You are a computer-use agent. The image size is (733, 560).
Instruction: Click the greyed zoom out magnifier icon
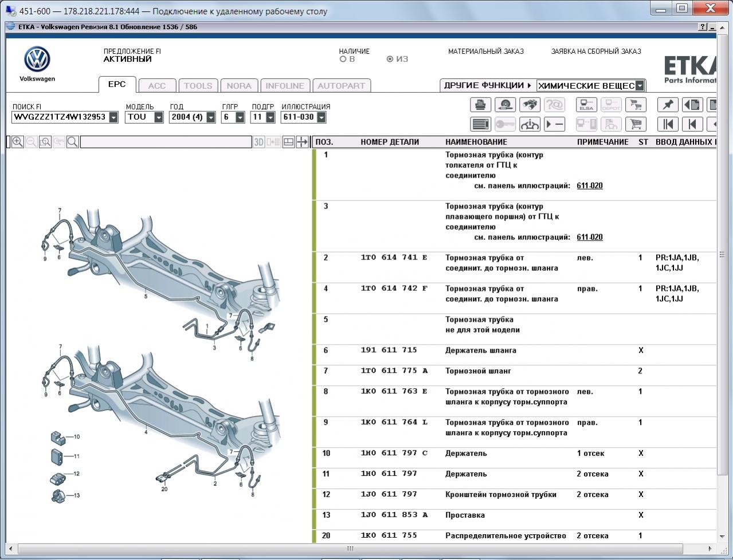coord(32,142)
